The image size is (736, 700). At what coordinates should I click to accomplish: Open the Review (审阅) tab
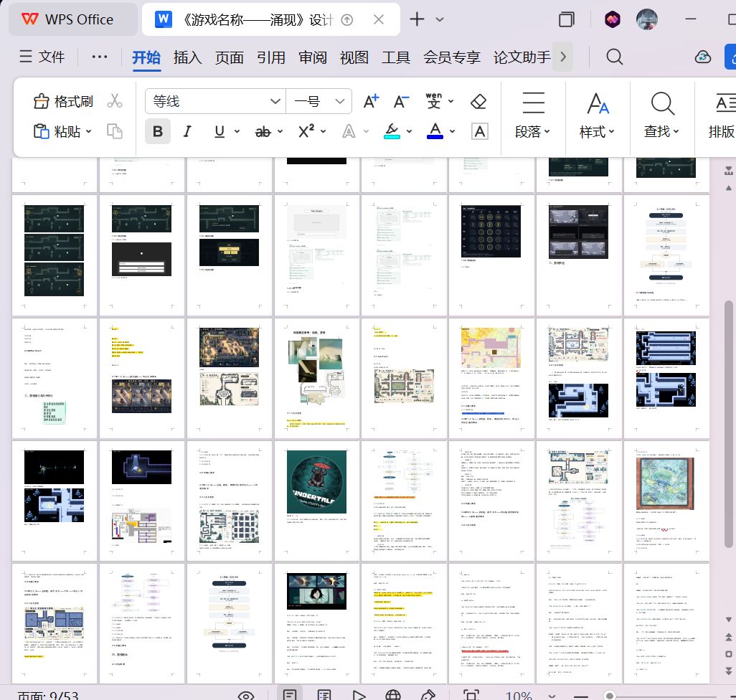click(313, 57)
